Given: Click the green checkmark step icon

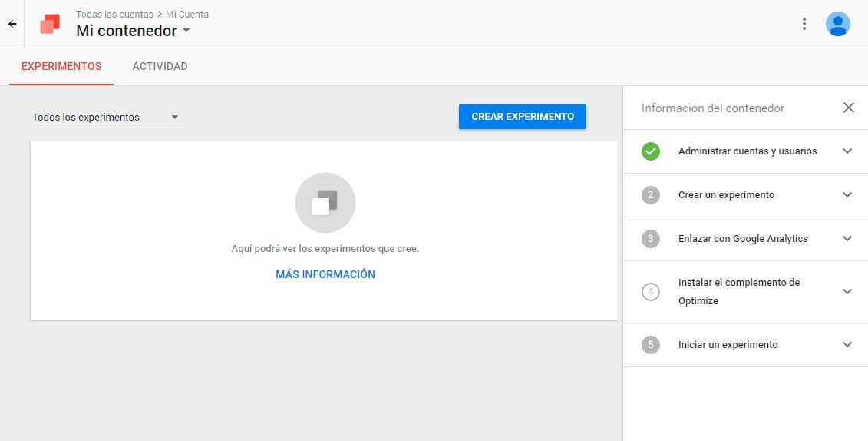Looking at the screenshot, I should 651,151.
